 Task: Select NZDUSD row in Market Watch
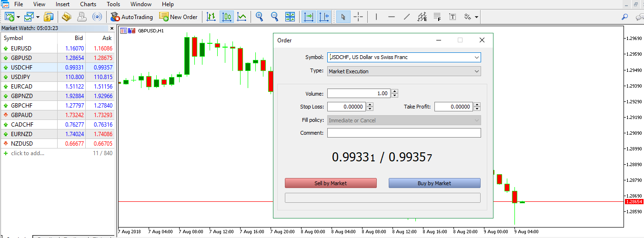pyautogui.click(x=58, y=144)
